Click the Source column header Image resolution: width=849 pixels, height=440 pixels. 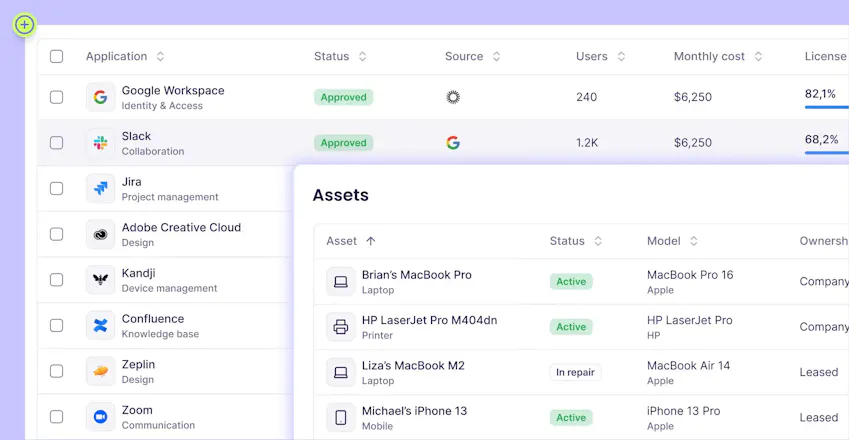[x=464, y=56]
